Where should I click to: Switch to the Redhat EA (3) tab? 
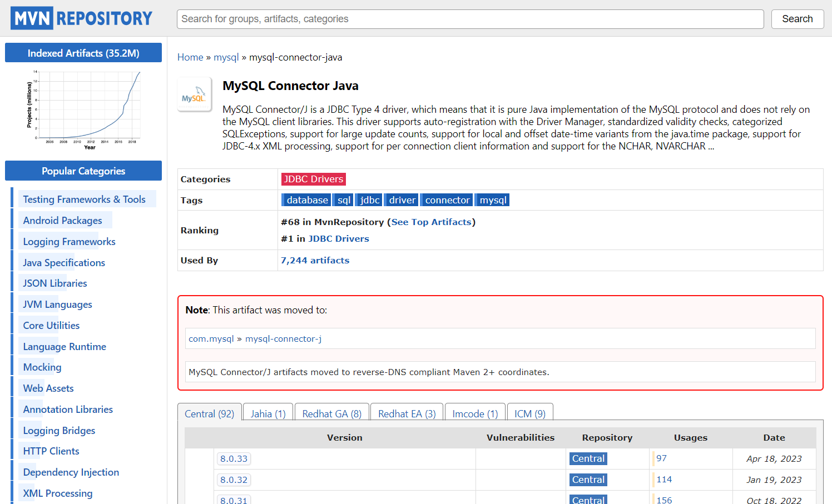[x=407, y=414]
